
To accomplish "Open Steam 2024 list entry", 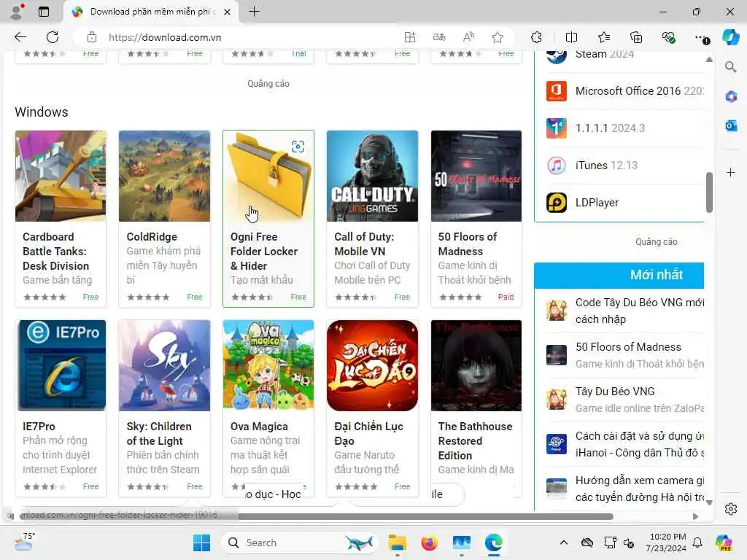I will click(x=624, y=57).
